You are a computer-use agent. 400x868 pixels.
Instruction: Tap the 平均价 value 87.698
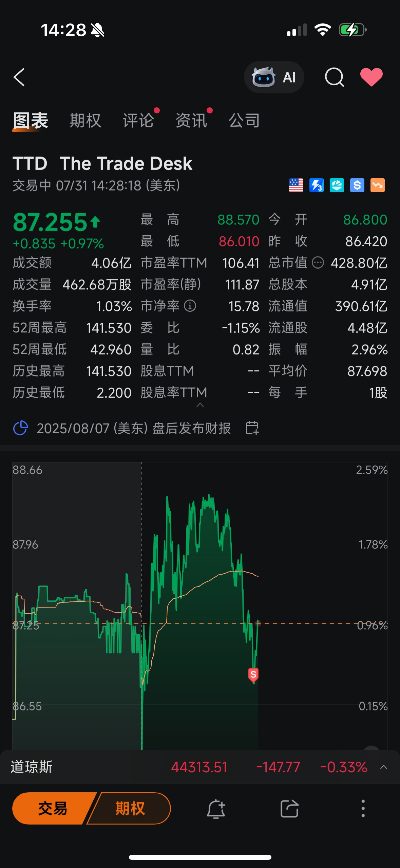coord(367,371)
